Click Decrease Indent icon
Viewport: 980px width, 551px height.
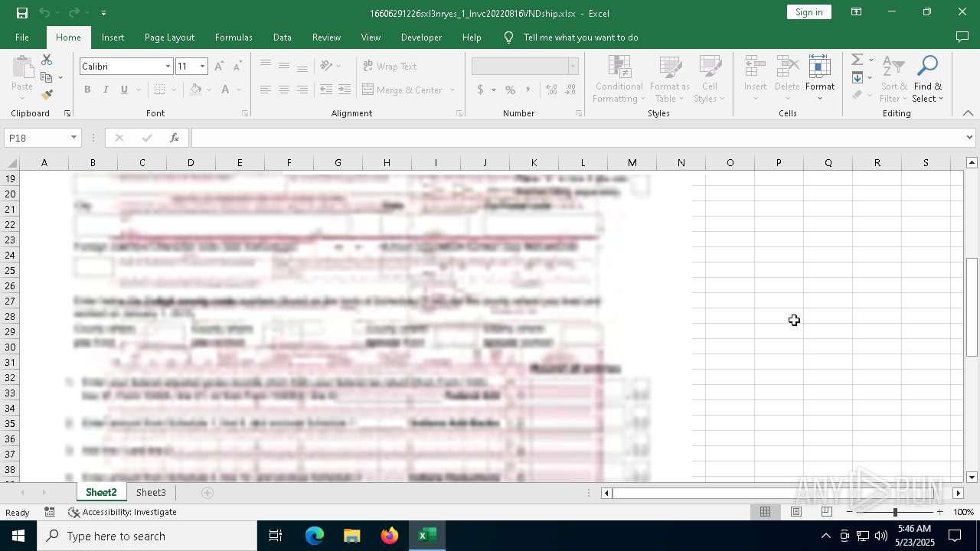326,90
